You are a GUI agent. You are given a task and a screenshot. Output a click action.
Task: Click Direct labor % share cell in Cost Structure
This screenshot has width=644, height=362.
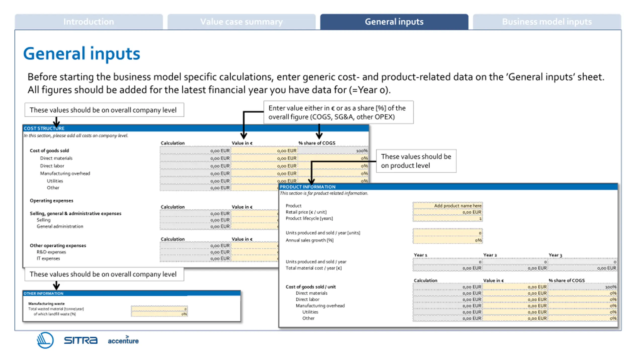pos(333,166)
